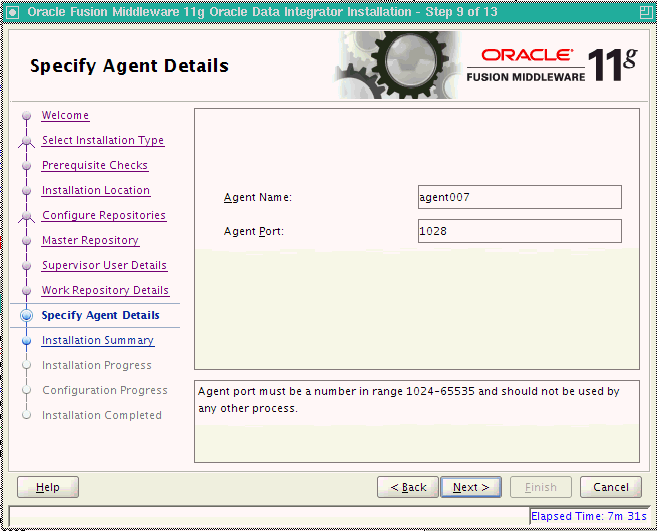Click the Work Repository Details step bullet
Image resolution: width=657 pixels, height=531 pixels.
pos(26,290)
